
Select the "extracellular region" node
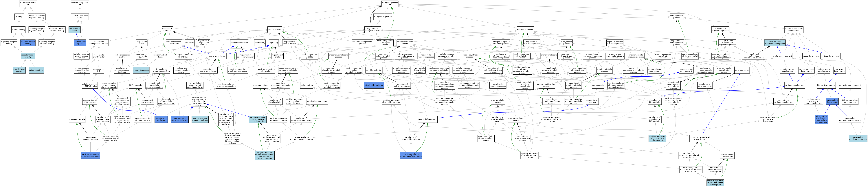click(x=74, y=30)
